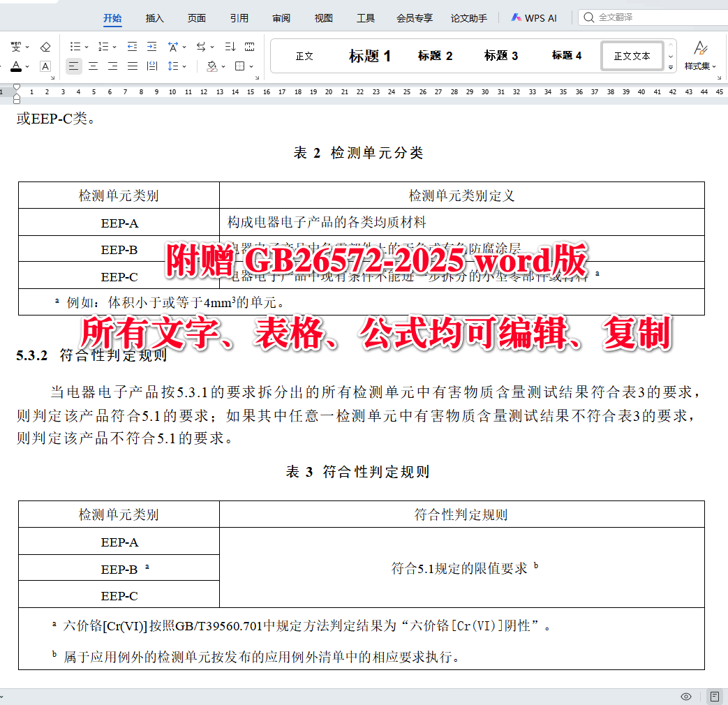This screenshot has width=728, height=705.
Task: Increase paragraph indent
Action: 152,47
